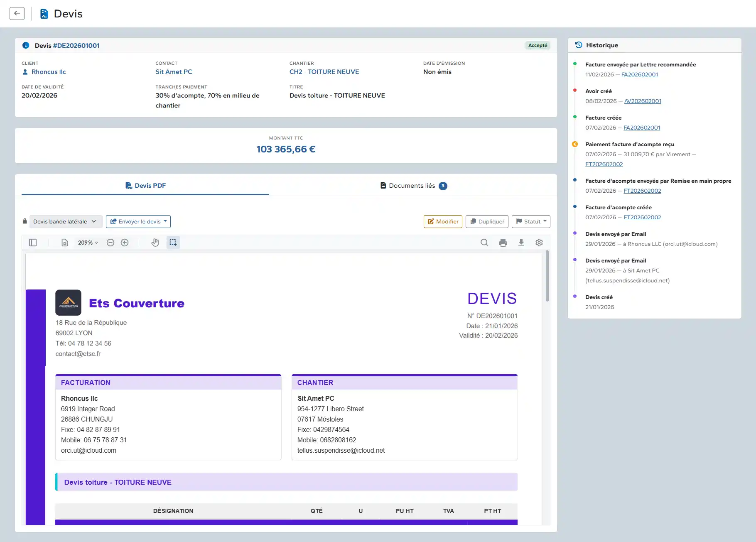Select the Devis PDF tab
Viewport: 756px width, 542px height.
coord(145,186)
